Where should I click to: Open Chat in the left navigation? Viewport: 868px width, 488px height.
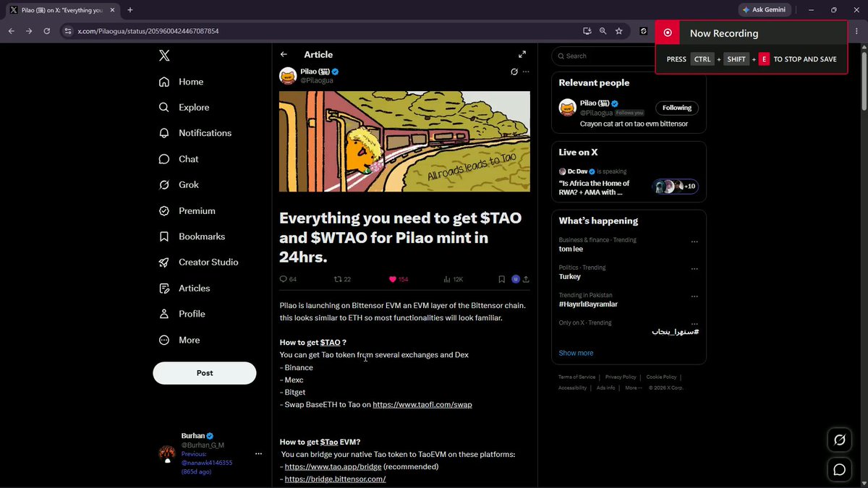coord(179,159)
